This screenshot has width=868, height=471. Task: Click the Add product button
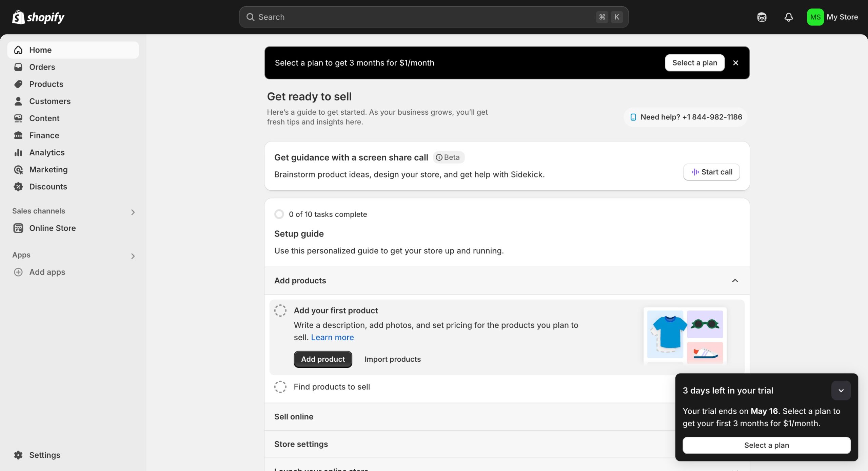pos(323,359)
